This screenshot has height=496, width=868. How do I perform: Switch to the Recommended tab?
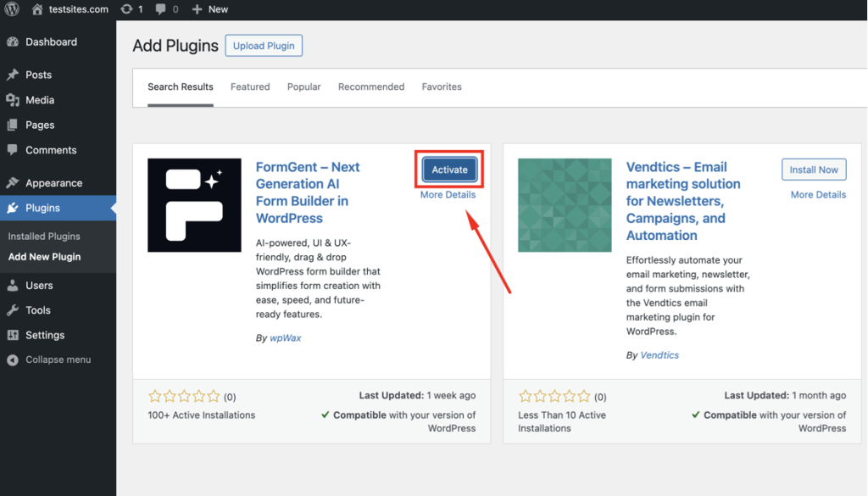(x=371, y=87)
